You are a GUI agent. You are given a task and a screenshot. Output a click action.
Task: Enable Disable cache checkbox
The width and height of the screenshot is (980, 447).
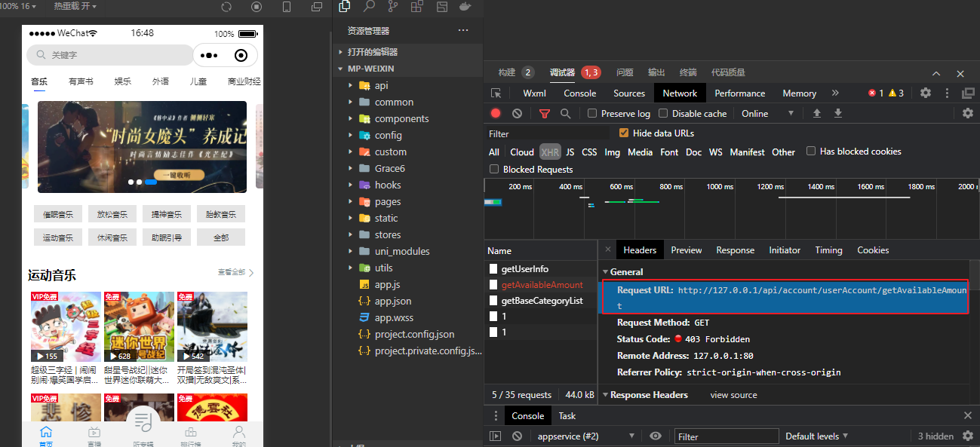click(x=663, y=114)
